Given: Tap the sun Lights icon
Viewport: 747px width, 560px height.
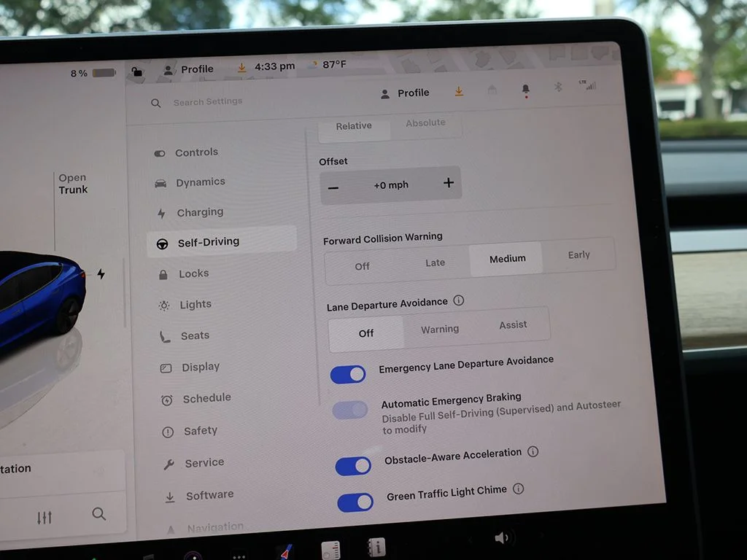Looking at the screenshot, I should [164, 306].
